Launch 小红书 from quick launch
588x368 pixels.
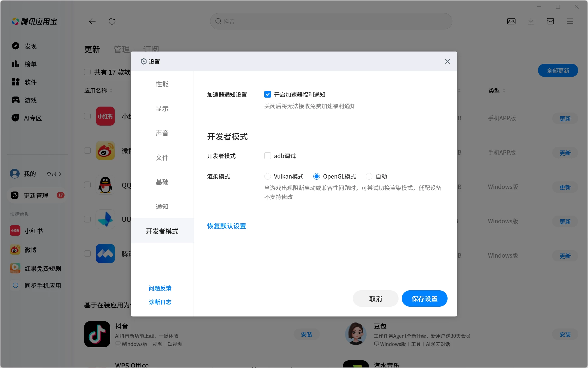click(x=26, y=231)
